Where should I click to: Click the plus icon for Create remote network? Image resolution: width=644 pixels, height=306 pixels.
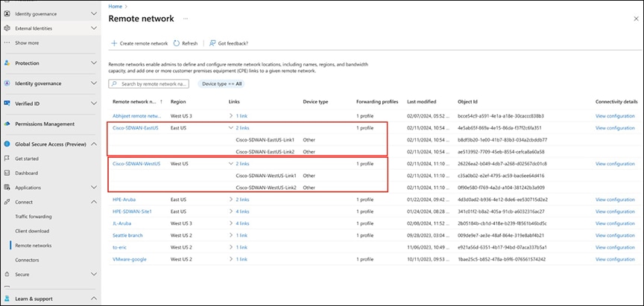point(114,43)
